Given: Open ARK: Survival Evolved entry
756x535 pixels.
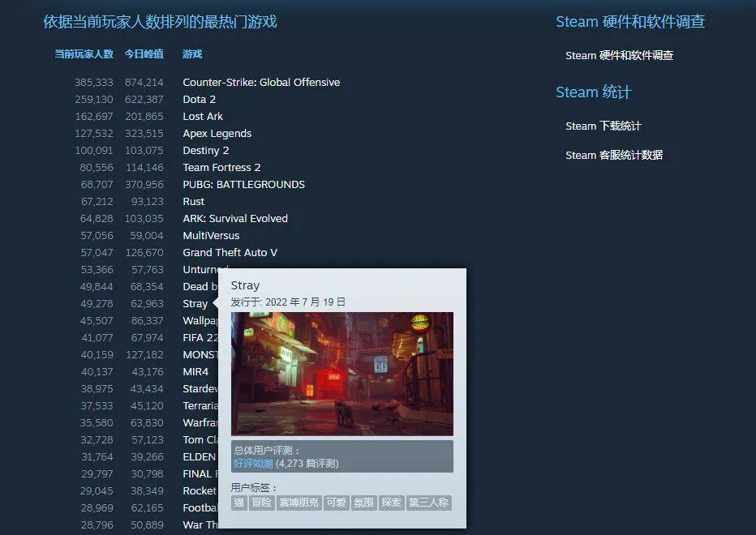Looking at the screenshot, I should pyautogui.click(x=235, y=218).
